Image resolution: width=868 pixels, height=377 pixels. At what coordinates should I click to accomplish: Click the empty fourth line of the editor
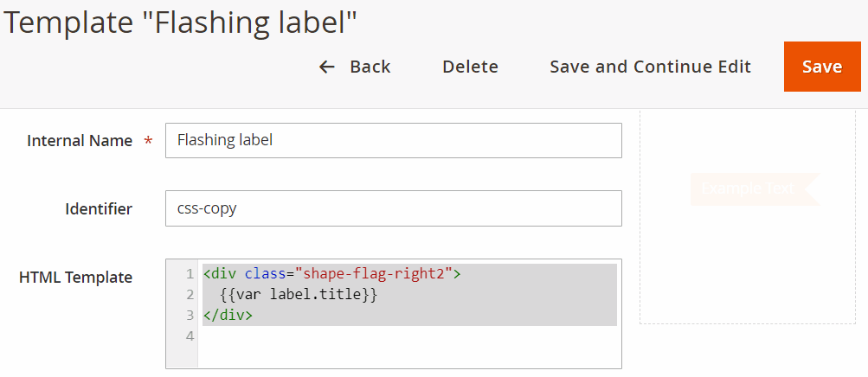point(407,336)
